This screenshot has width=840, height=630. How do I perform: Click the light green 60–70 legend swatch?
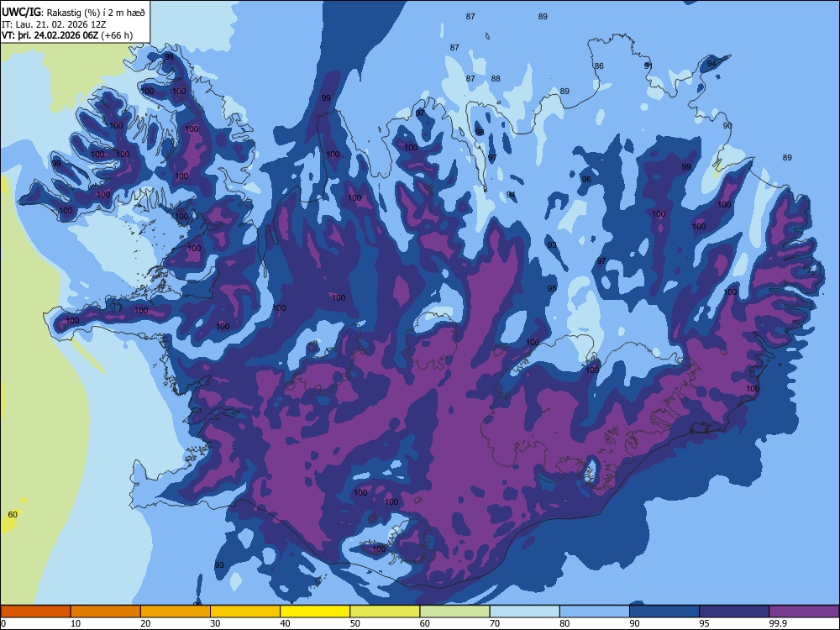point(454,612)
